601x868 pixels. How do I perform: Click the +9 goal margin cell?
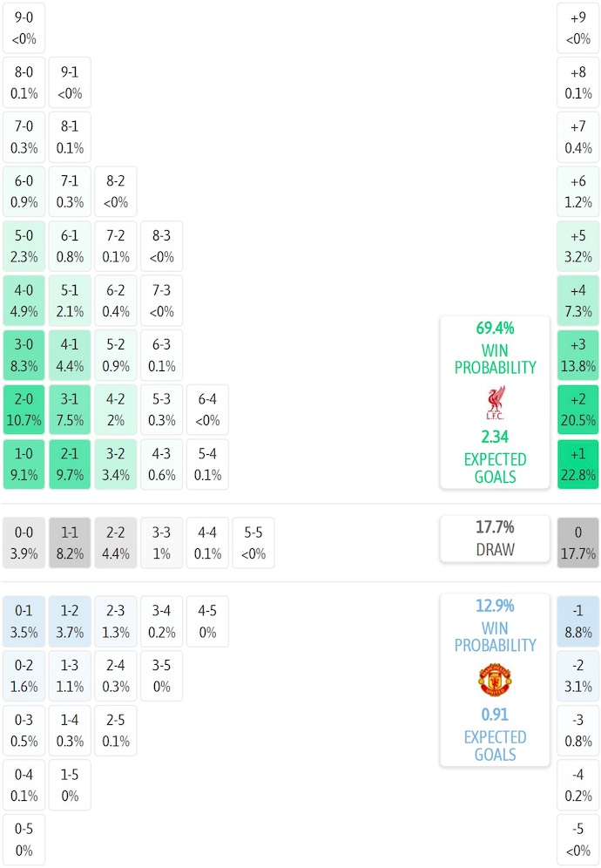pyautogui.click(x=578, y=28)
